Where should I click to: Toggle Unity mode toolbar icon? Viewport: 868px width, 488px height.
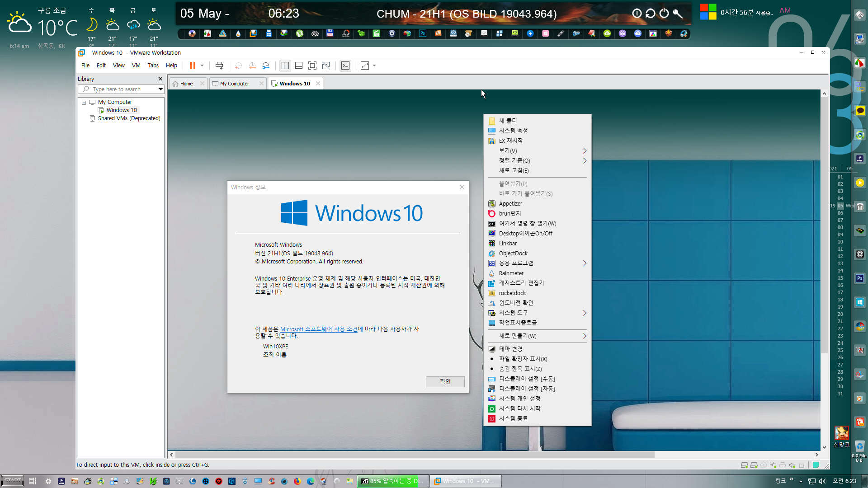pos(326,66)
